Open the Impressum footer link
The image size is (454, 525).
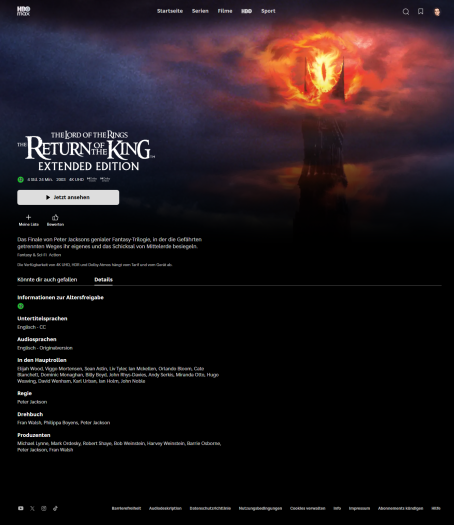click(359, 508)
